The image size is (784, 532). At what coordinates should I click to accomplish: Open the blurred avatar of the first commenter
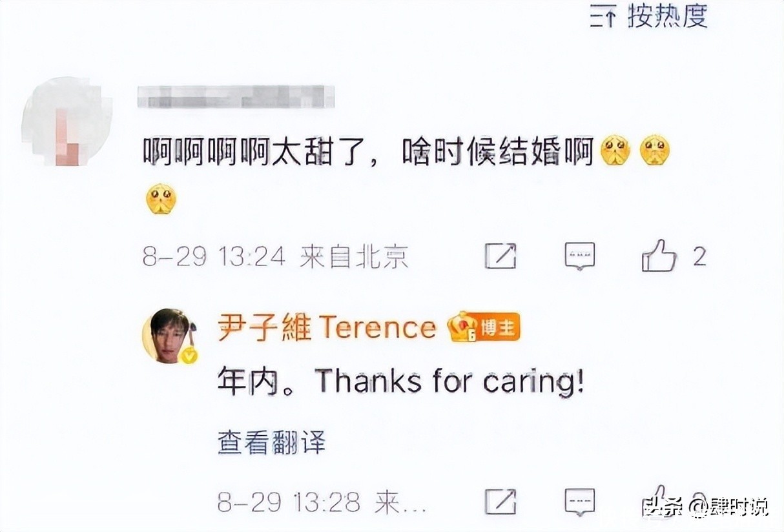(x=66, y=123)
